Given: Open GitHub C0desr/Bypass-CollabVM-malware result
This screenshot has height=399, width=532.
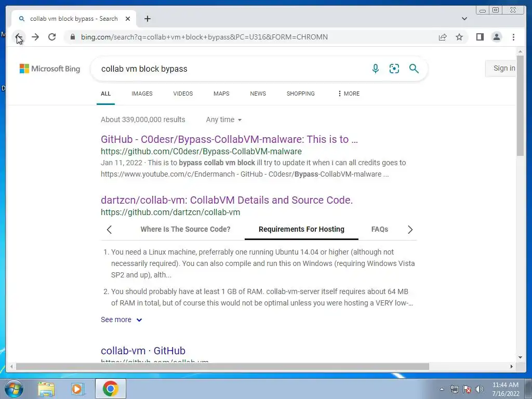Looking at the screenshot, I should 229,139.
